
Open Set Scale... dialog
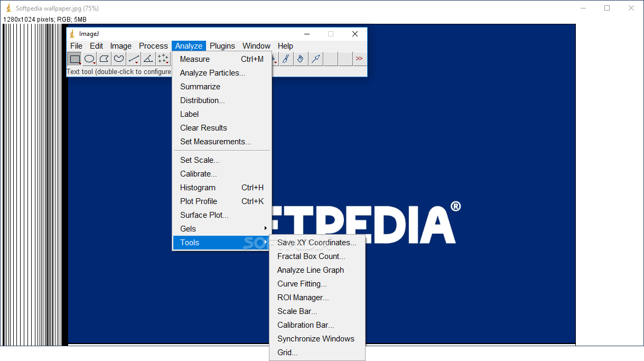pos(222,160)
